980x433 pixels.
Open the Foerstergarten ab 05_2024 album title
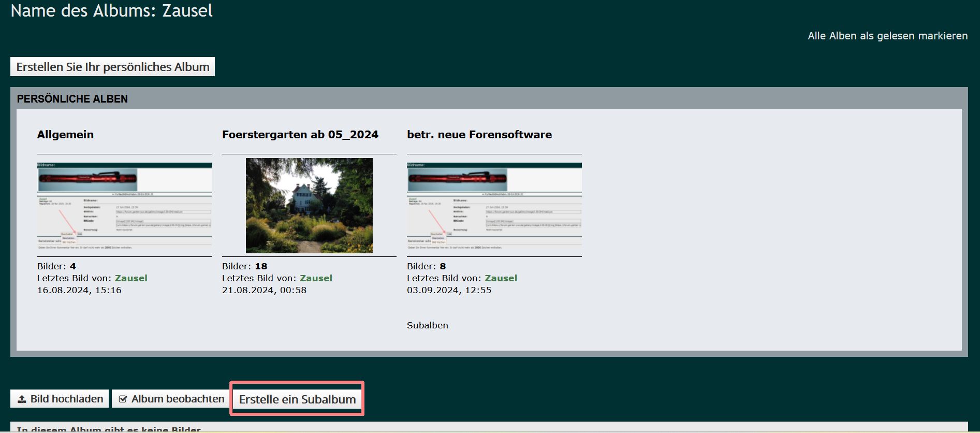tap(300, 135)
